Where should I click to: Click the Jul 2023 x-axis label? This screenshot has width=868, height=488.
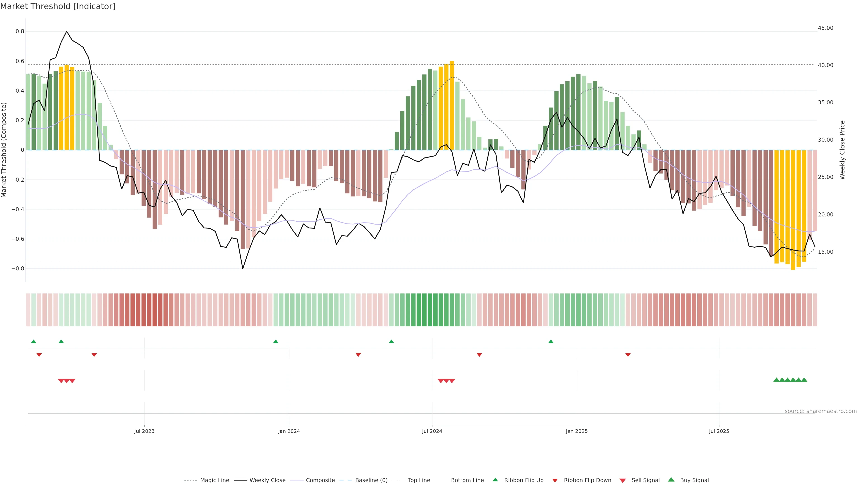[144, 431]
